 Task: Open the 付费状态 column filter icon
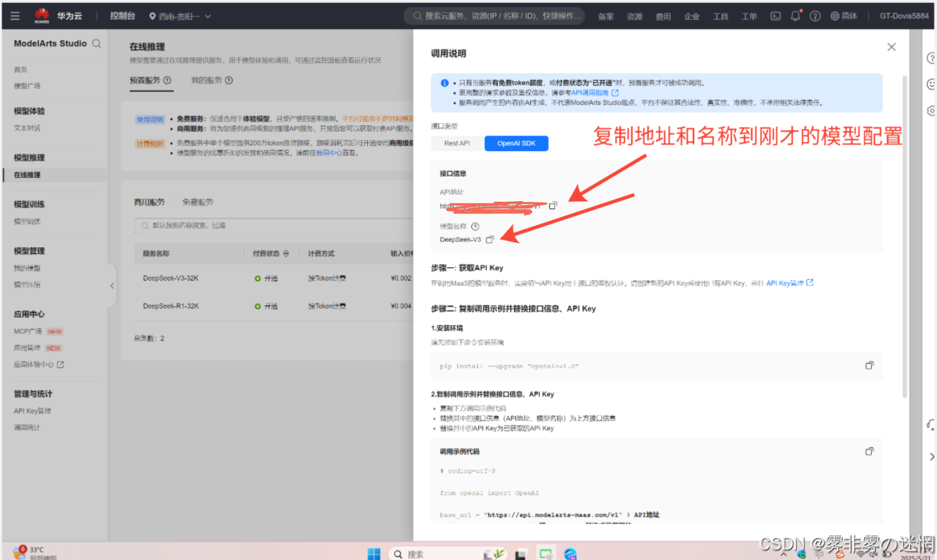(x=286, y=253)
